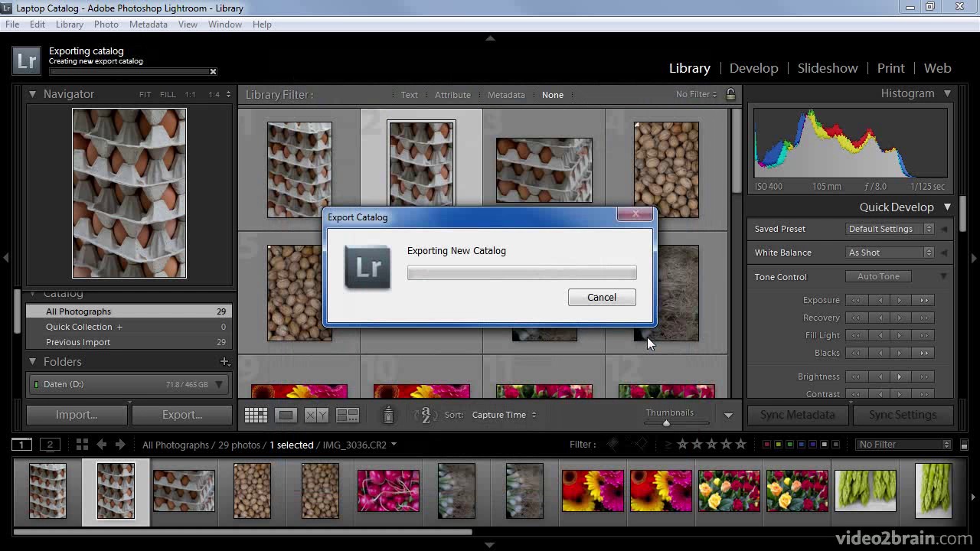
Task: Click the filter lock icon
Action: tap(730, 94)
